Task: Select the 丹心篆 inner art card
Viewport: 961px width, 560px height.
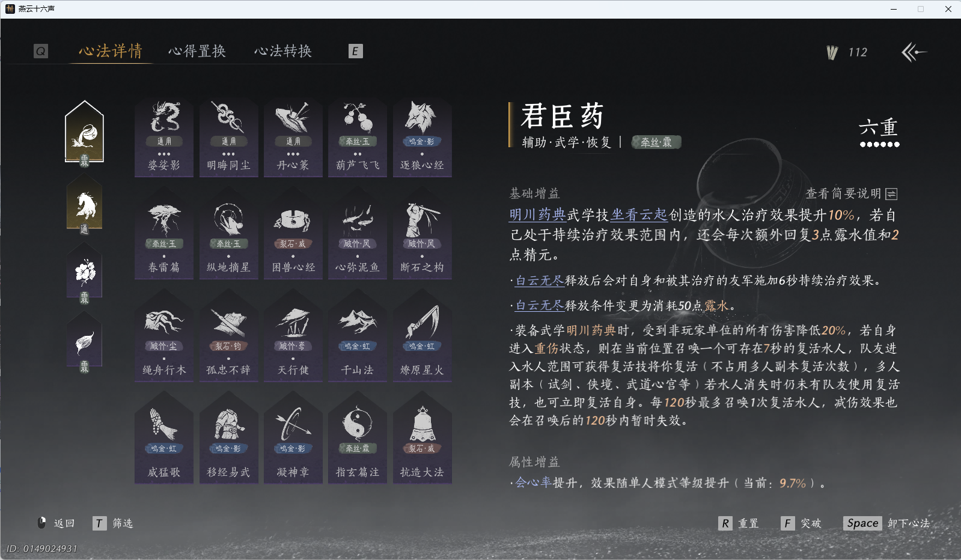Action: (x=293, y=138)
